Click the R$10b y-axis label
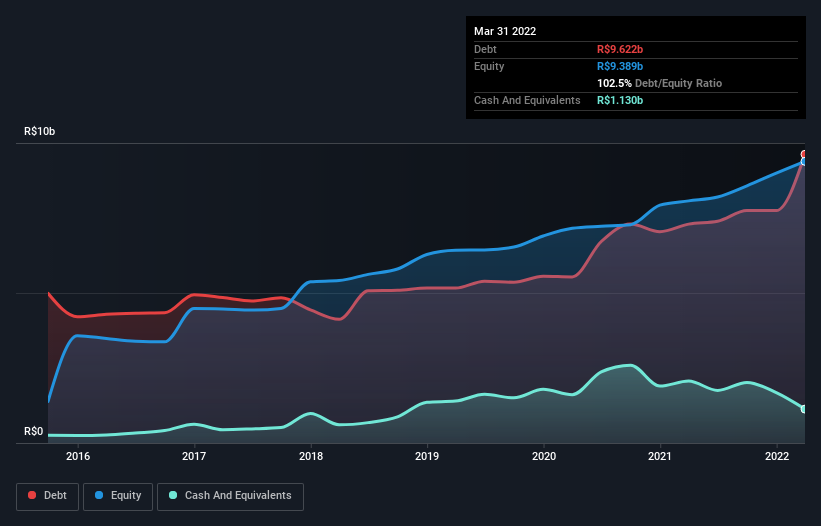Viewport: 821px width, 526px height. click(39, 131)
